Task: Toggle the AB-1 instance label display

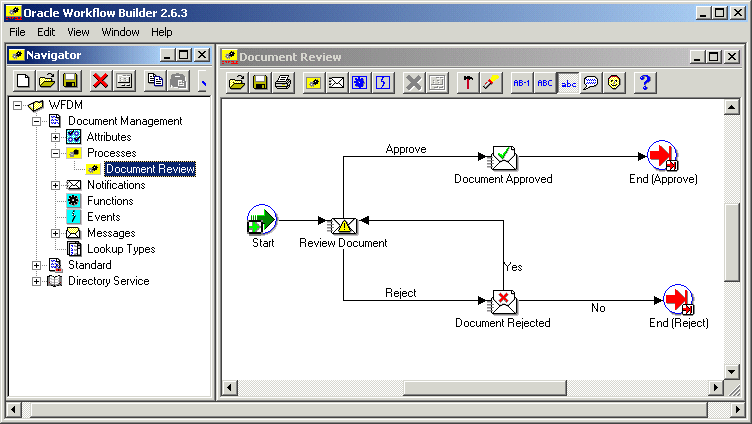Action: pos(521,83)
